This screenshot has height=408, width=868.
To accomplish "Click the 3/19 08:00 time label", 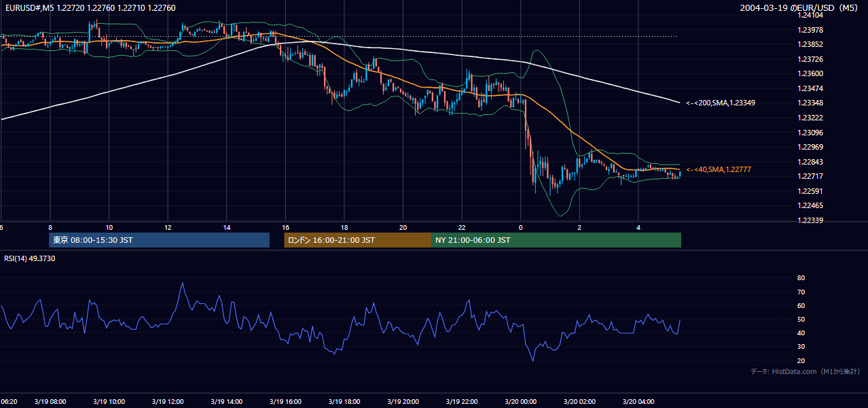I will tap(50, 402).
